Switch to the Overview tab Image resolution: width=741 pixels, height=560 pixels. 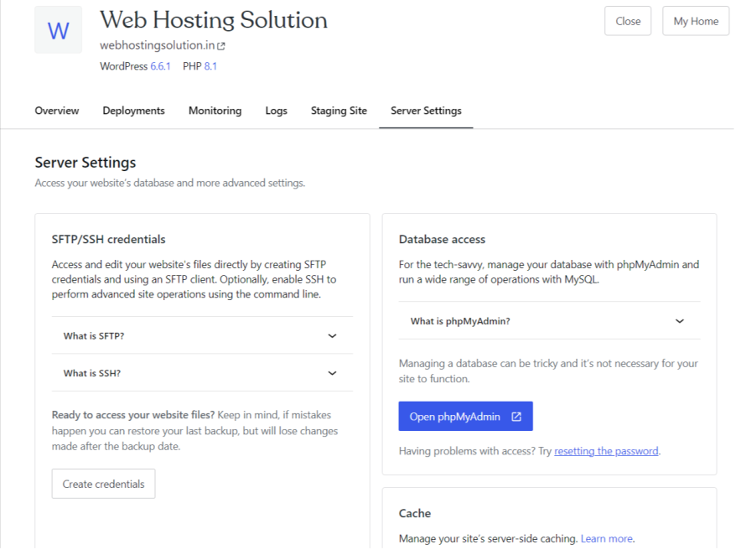pyautogui.click(x=56, y=110)
